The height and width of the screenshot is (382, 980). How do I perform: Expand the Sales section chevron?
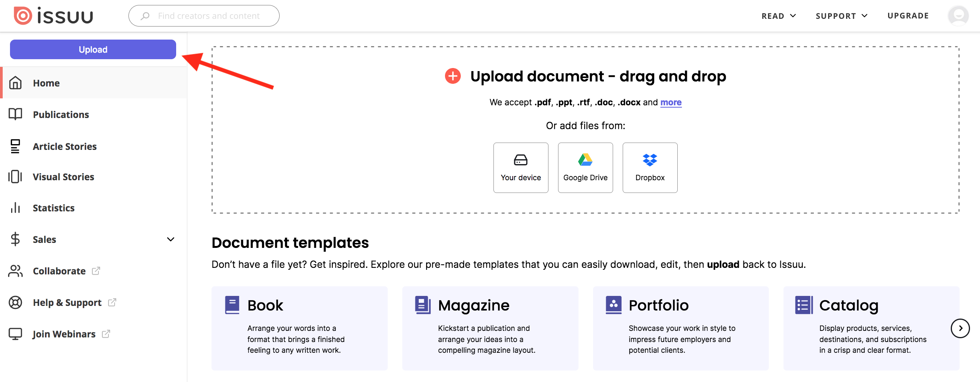171,239
